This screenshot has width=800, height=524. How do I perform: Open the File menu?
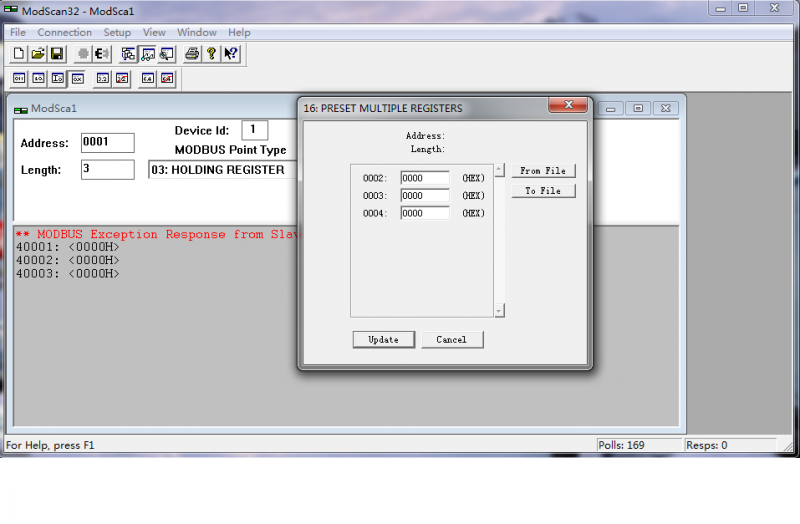tap(18, 33)
